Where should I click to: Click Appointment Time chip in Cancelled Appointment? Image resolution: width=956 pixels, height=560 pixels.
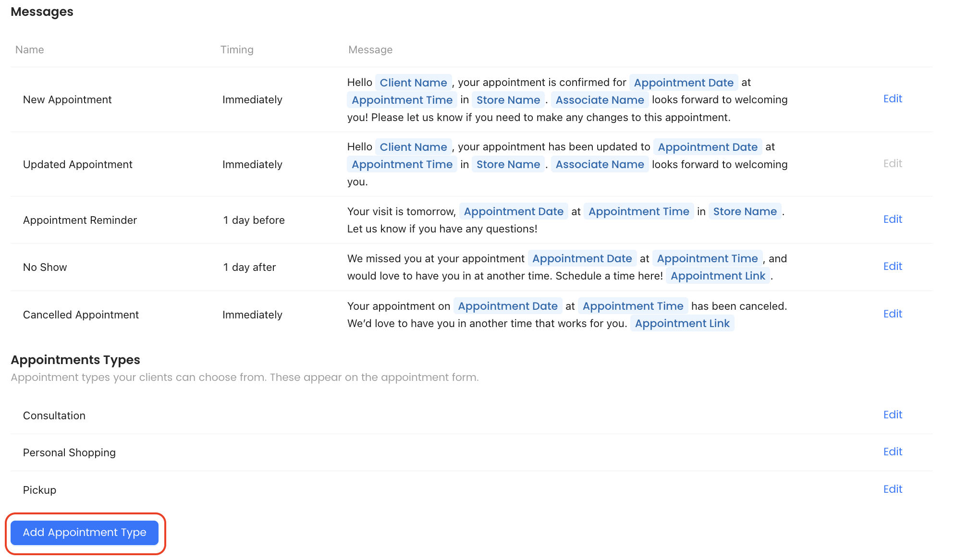point(632,305)
